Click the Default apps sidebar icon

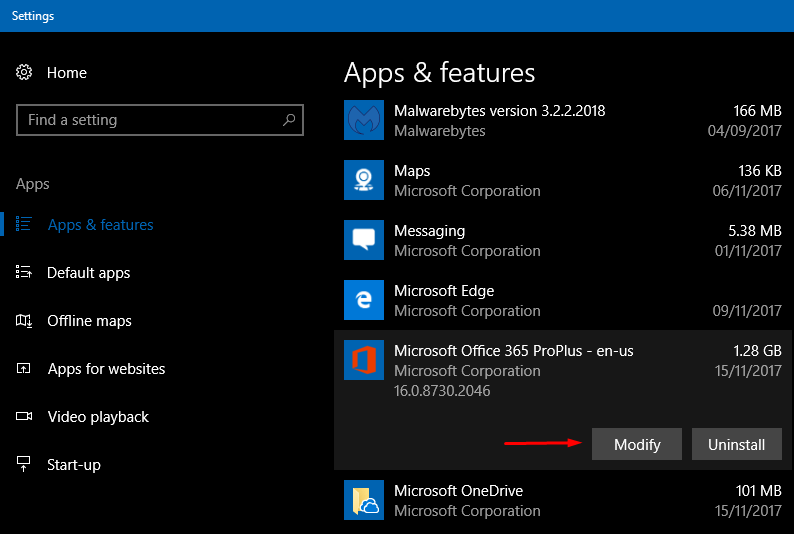[x=23, y=272]
